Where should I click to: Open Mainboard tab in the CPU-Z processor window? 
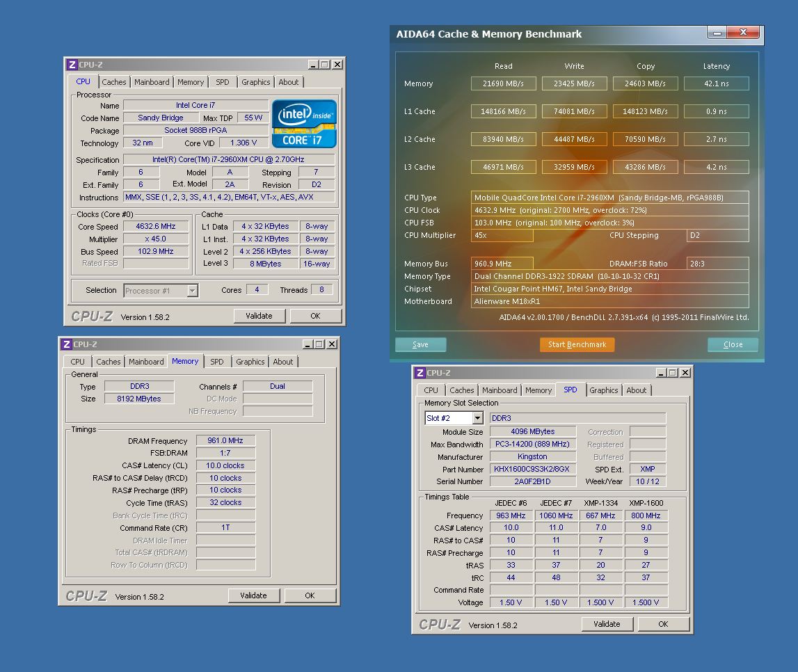coord(152,82)
